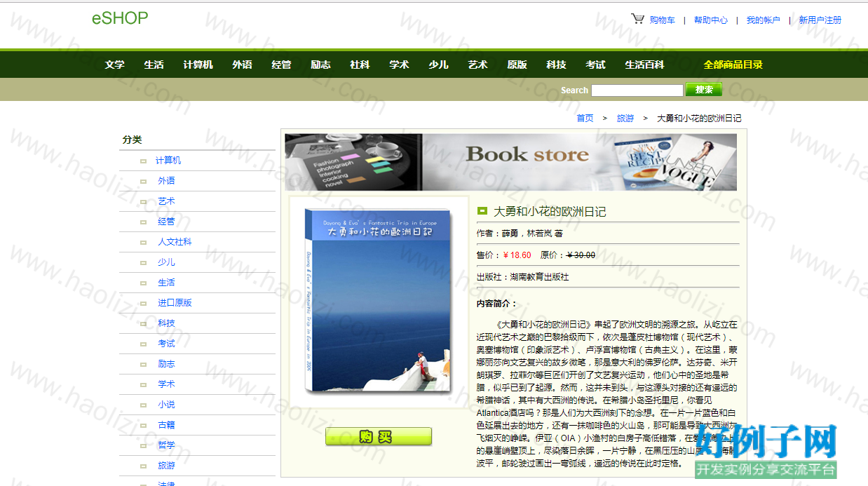Select 艺术 in the green navigation bar

pyautogui.click(x=478, y=65)
